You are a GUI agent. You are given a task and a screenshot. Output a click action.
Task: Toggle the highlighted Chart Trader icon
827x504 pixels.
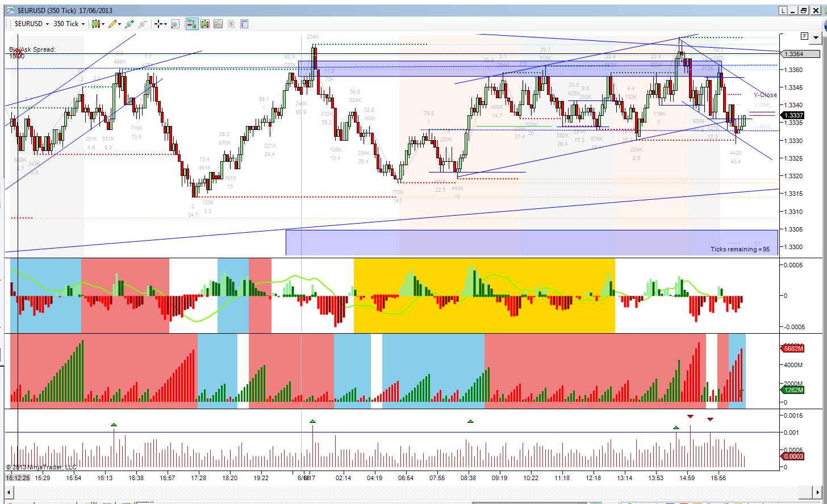pos(191,24)
